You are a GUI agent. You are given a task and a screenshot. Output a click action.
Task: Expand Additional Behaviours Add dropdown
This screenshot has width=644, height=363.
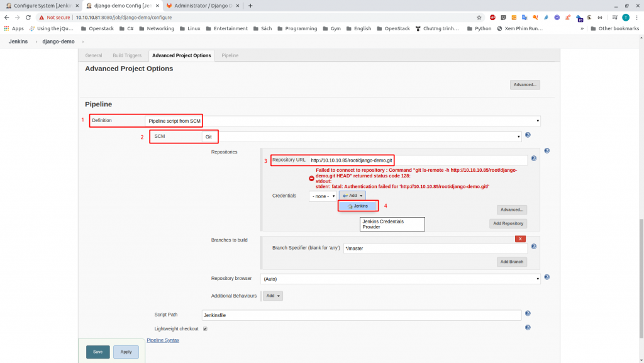click(x=273, y=296)
